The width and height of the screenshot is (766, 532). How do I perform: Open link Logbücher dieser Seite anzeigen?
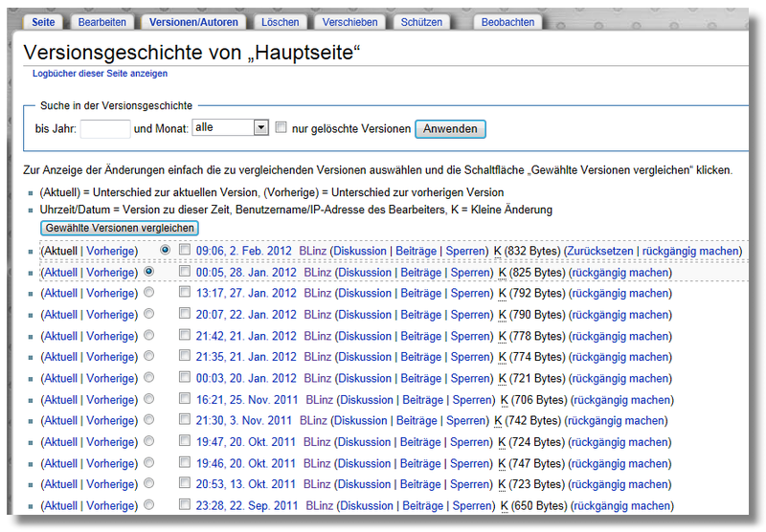[100, 73]
